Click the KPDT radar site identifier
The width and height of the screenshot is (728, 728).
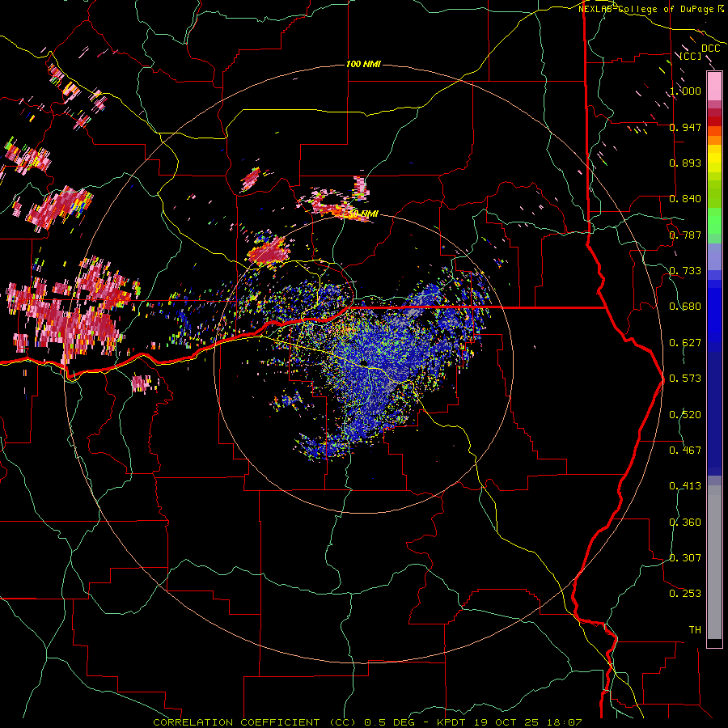pos(451,722)
